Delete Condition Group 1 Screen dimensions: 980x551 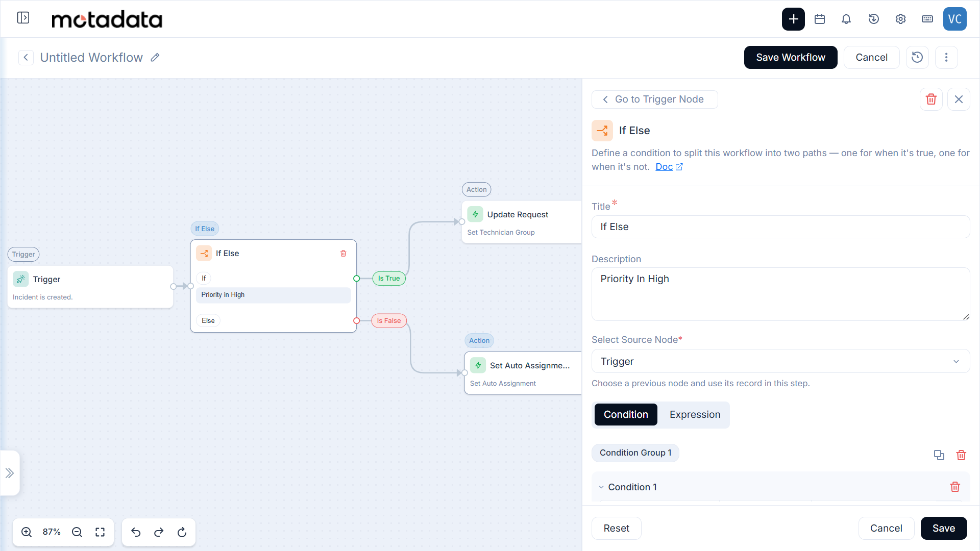tap(961, 455)
